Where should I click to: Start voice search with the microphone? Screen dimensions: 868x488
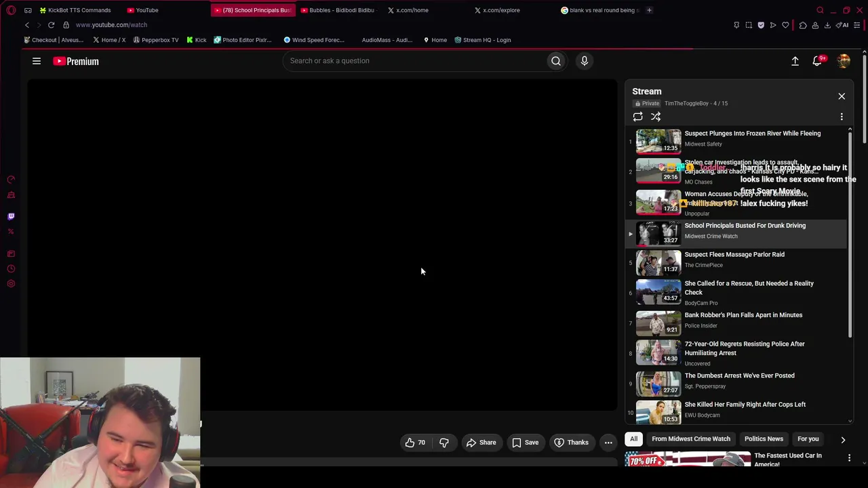click(x=585, y=61)
